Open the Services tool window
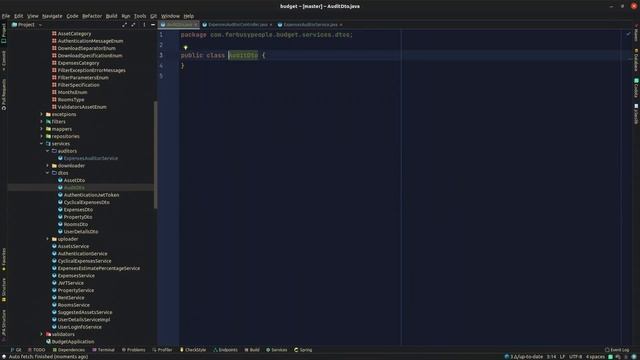The width and height of the screenshot is (640, 360). [277, 350]
